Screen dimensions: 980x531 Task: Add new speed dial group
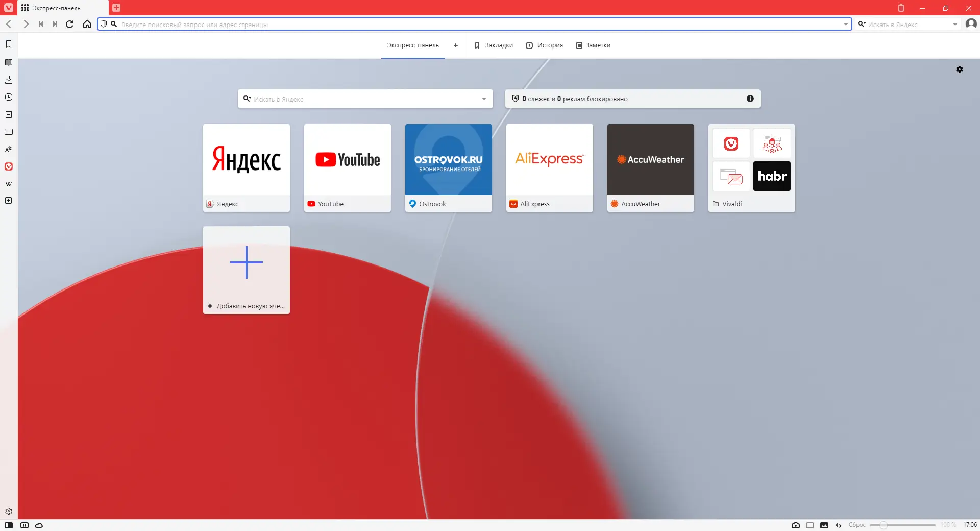(x=456, y=45)
